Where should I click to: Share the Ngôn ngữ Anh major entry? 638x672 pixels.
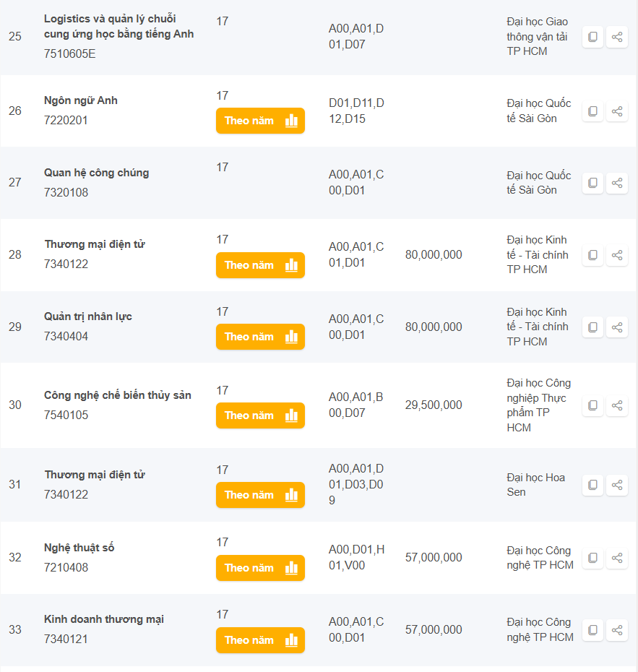[617, 111]
